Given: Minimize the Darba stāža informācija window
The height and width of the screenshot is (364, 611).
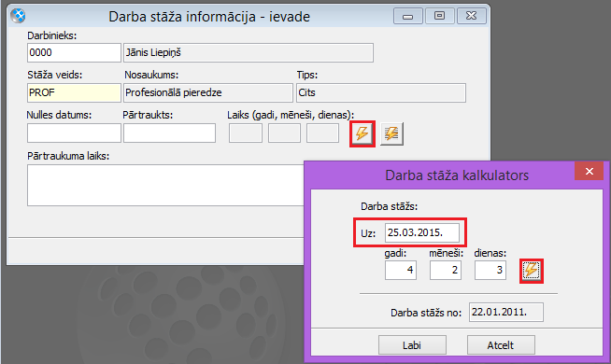Looking at the screenshot, I should [408, 16].
